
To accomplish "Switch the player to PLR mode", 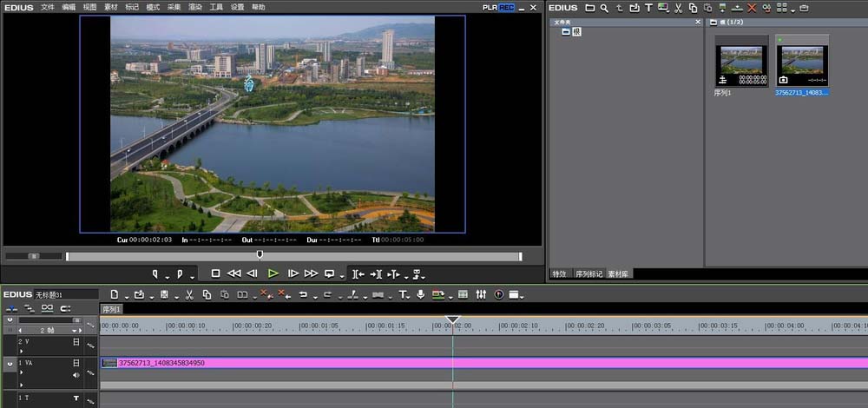I will coord(490,7).
